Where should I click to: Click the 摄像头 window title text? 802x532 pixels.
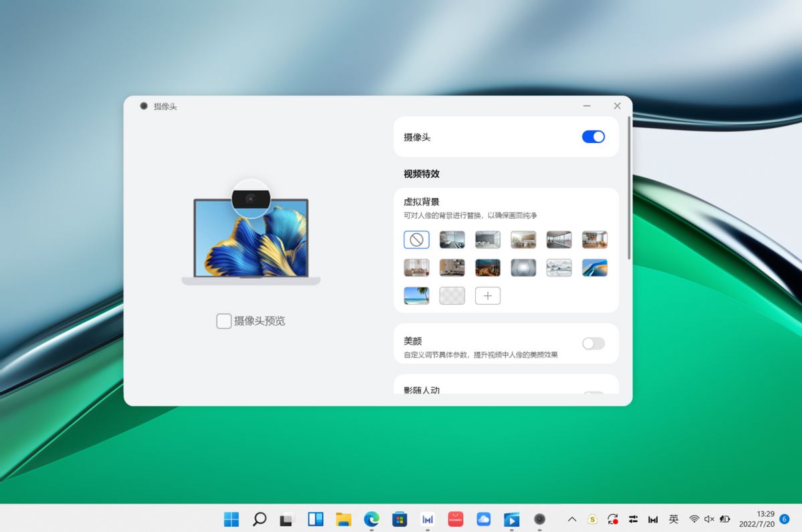166,106
